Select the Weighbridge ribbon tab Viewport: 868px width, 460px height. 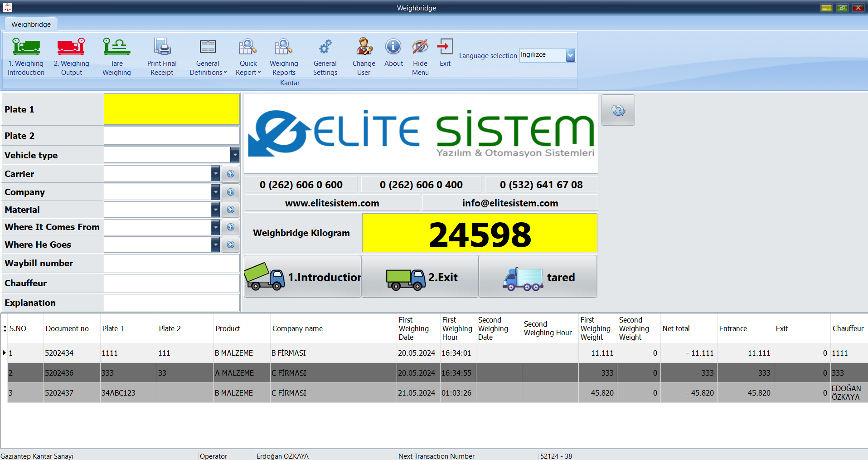point(31,24)
